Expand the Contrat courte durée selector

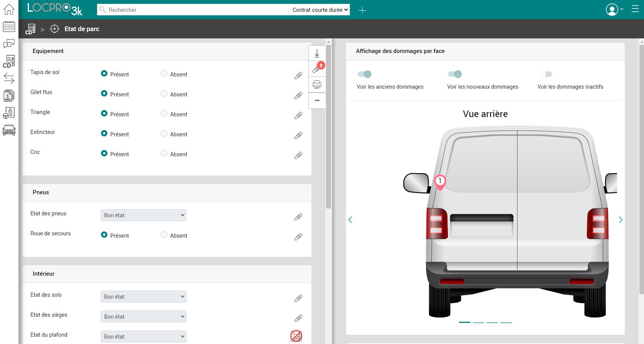click(x=320, y=10)
